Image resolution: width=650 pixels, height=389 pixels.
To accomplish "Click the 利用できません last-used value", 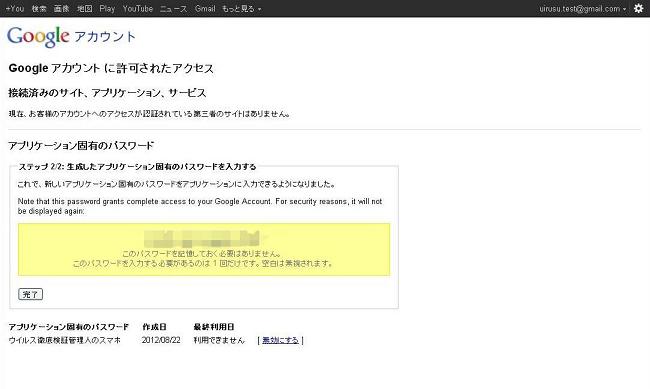I will coord(219,340).
